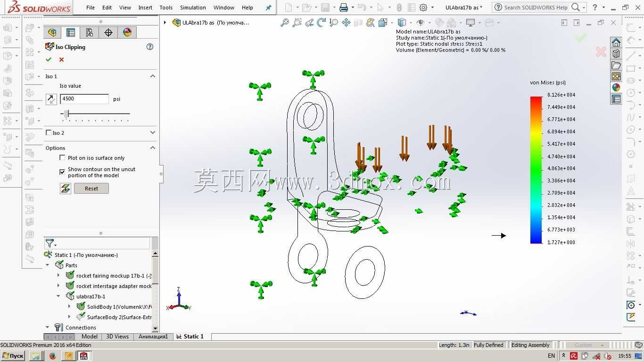
Task: Collapse the Iso 1 section
Action: point(153,76)
